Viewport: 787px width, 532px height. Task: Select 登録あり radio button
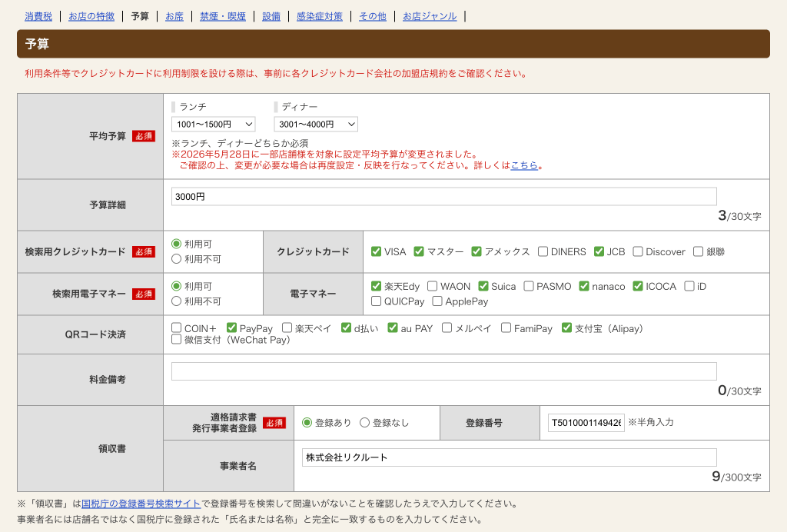(x=307, y=423)
